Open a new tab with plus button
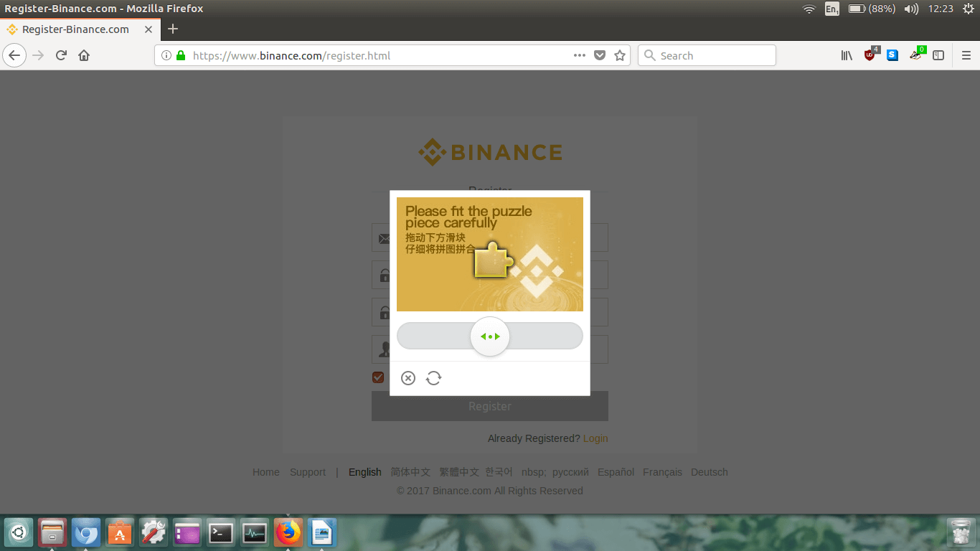Image resolution: width=980 pixels, height=551 pixels. pos(172,29)
